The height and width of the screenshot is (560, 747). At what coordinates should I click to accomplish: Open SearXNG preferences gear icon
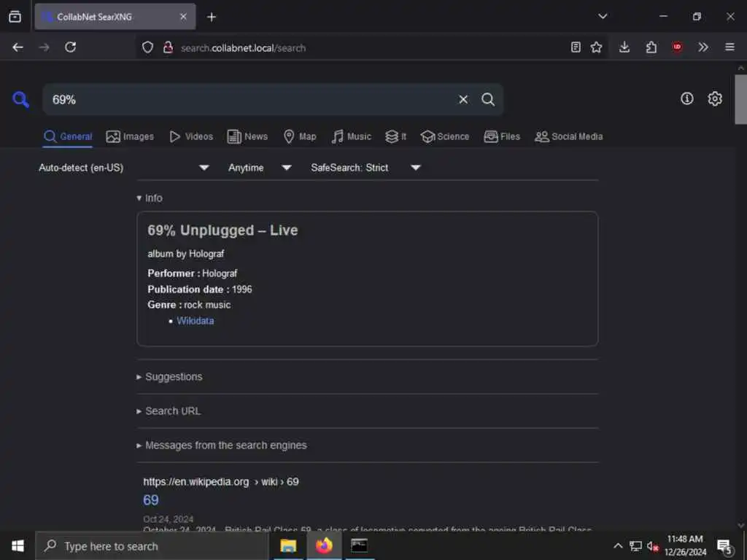pyautogui.click(x=715, y=98)
